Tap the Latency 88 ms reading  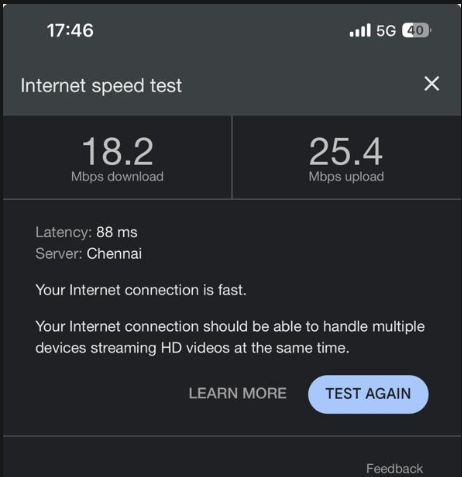click(x=86, y=232)
